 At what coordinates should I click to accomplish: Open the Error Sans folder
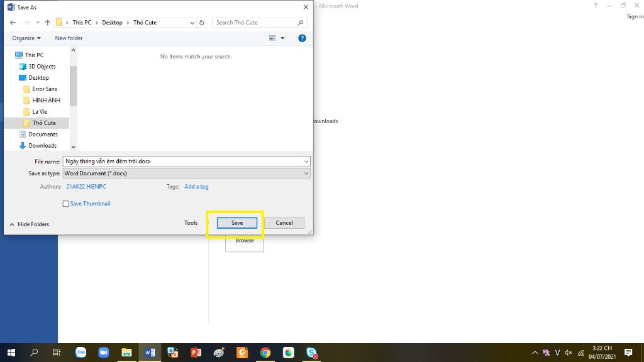(x=45, y=89)
